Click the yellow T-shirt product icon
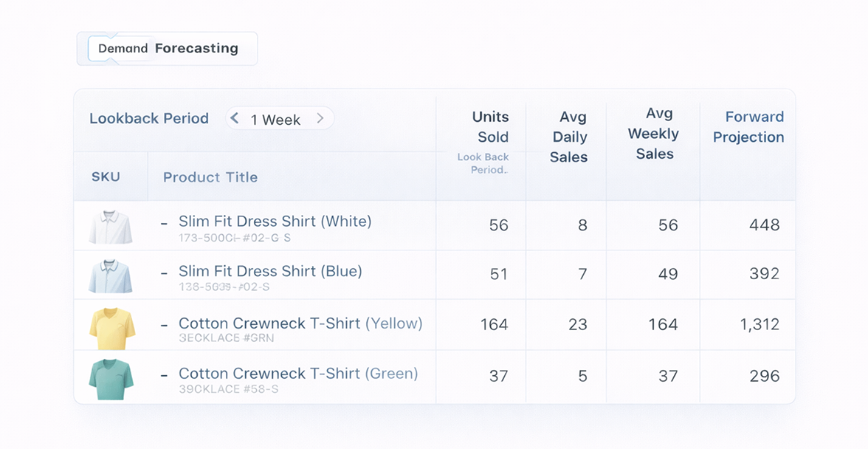 point(111,328)
